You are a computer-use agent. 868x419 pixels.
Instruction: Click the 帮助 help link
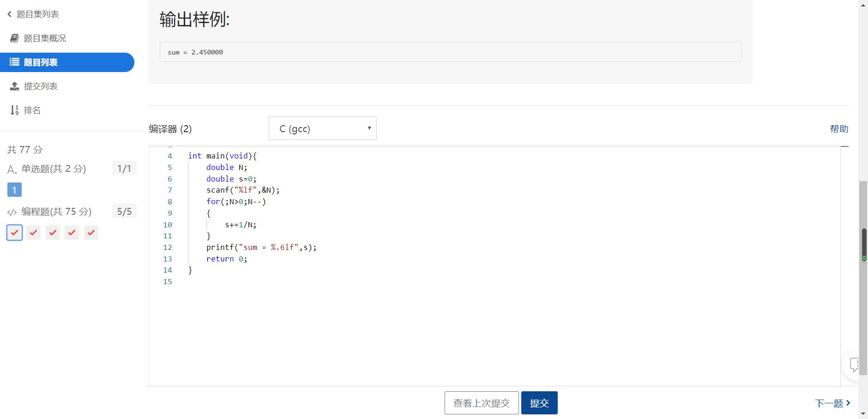[x=839, y=129]
